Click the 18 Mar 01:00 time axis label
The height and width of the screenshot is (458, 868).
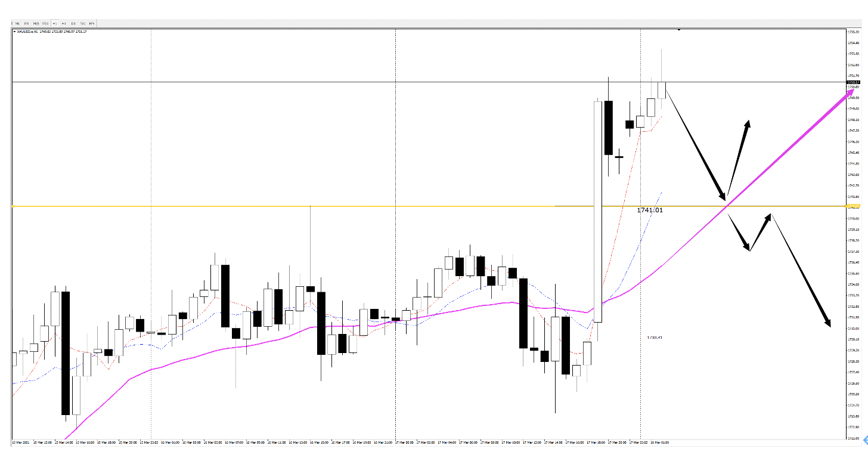pyautogui.click(x=660, y=442)
